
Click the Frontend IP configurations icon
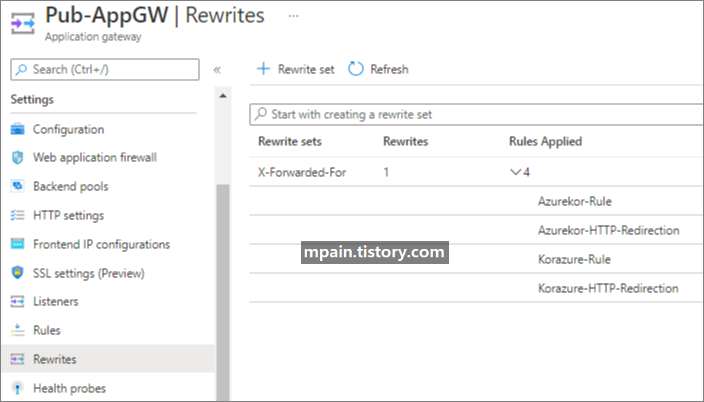(18, 244)
